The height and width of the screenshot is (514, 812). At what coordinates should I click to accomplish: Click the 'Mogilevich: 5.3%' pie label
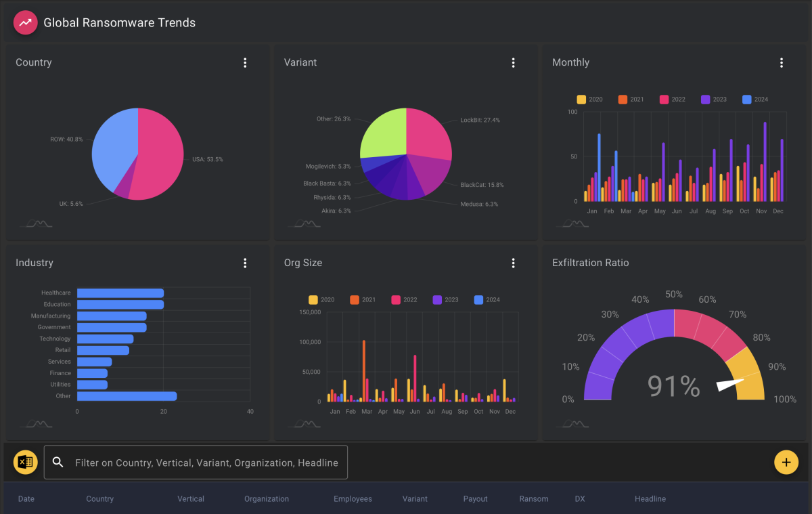coord(328,166)
